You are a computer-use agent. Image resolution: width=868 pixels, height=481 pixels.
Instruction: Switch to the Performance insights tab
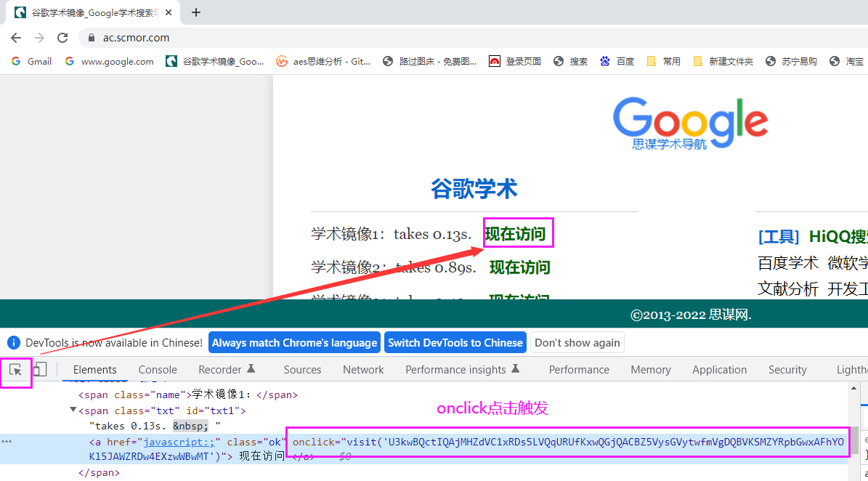[462, 370]
